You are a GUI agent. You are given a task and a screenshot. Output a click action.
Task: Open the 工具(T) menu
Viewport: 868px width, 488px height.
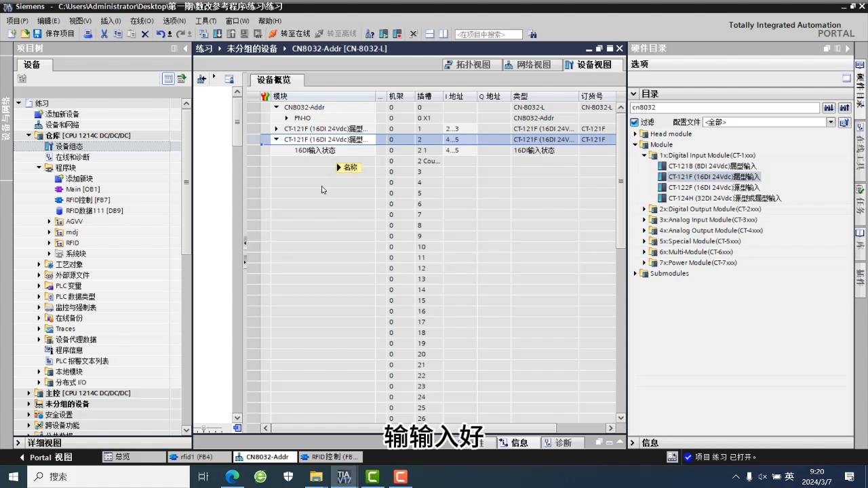click(205, 21)
